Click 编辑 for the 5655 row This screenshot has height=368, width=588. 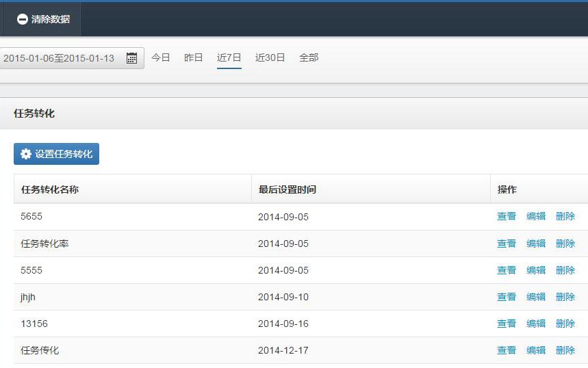tap(536, 216)
